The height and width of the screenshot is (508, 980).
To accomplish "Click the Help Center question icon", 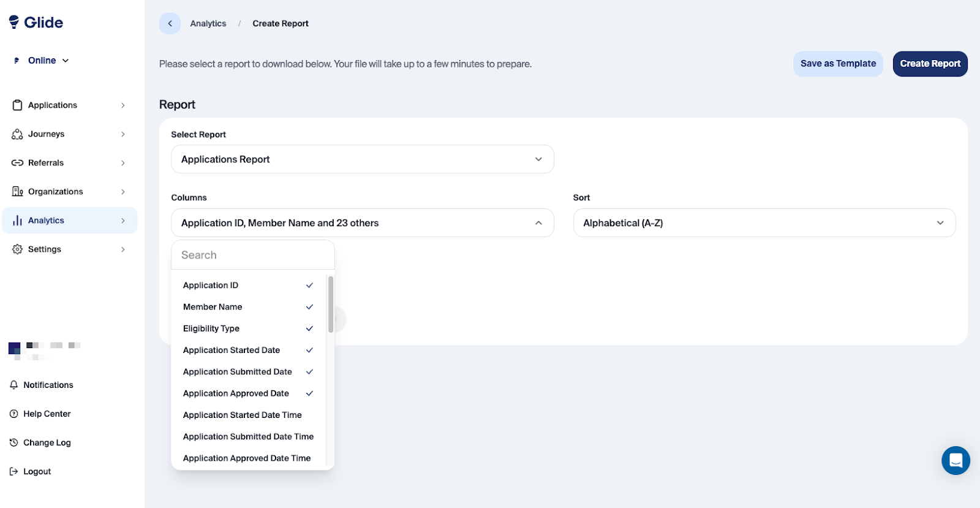I will (x=14, y=414).
